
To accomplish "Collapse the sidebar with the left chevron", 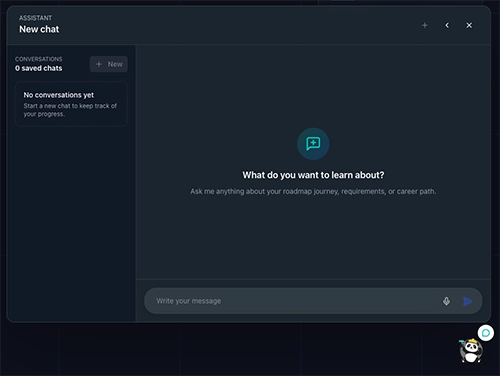I will click(x=447, y=25).
